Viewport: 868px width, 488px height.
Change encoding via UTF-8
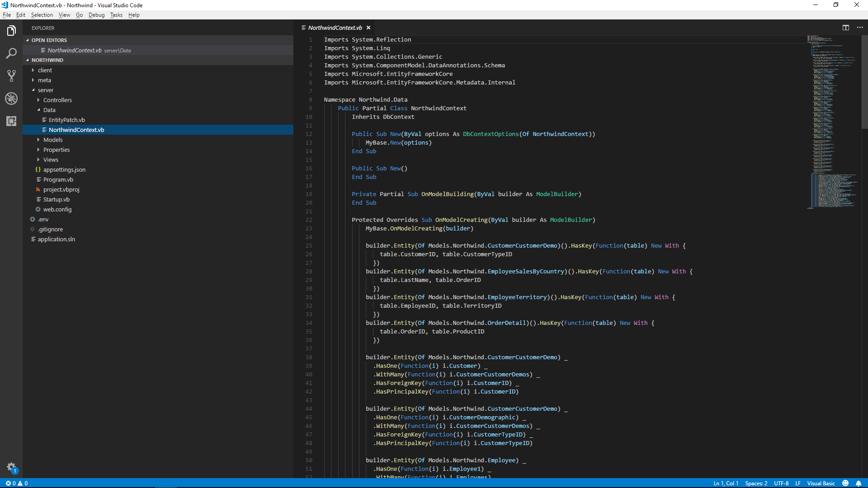tap(781, 483)
